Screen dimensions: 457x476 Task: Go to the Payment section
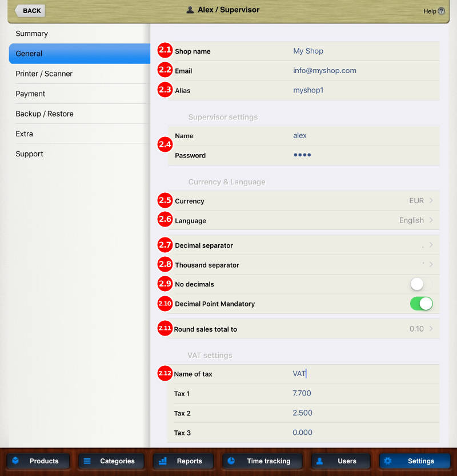click(30, 94)
